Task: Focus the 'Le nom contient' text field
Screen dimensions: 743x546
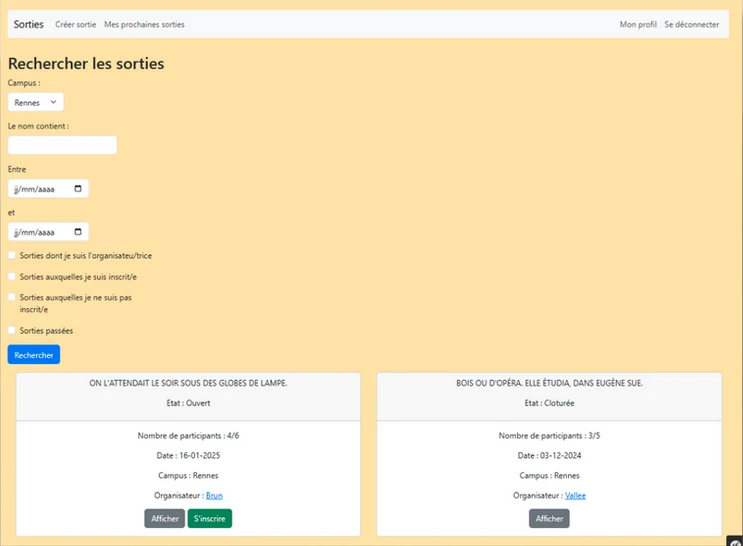Action: tap(62, 145)
